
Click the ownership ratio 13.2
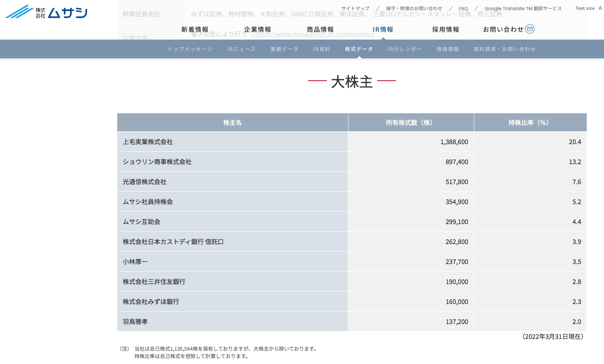coord(575,162)
